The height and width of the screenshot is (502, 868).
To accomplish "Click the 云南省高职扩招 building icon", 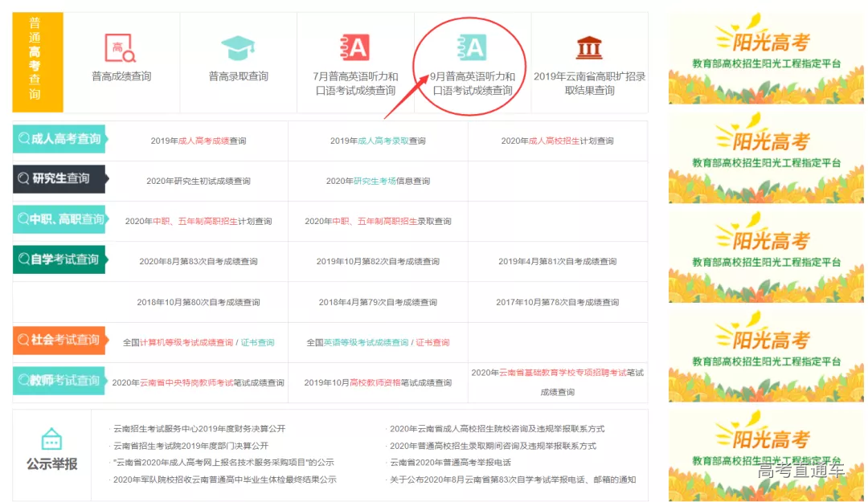I will coord(589,48).
